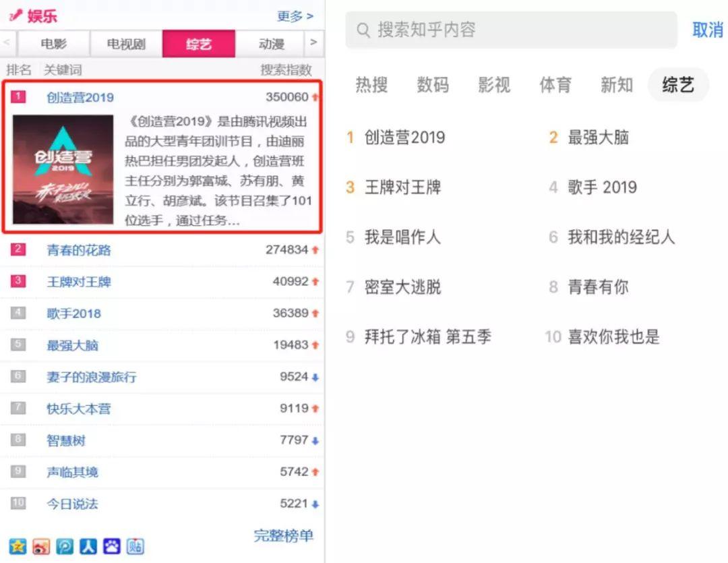Tap Zhihu hot search 王牌对王牌
This screenshot has height=563, width=728.
coord(402,187)
